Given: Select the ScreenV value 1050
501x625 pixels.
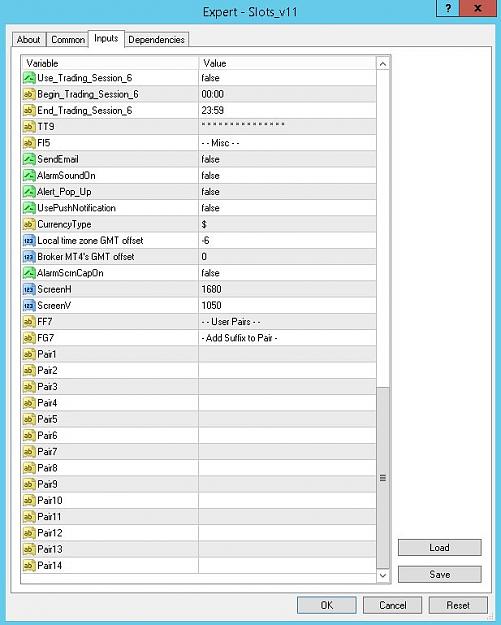Looking at the screenshot, I should [287, 306].
